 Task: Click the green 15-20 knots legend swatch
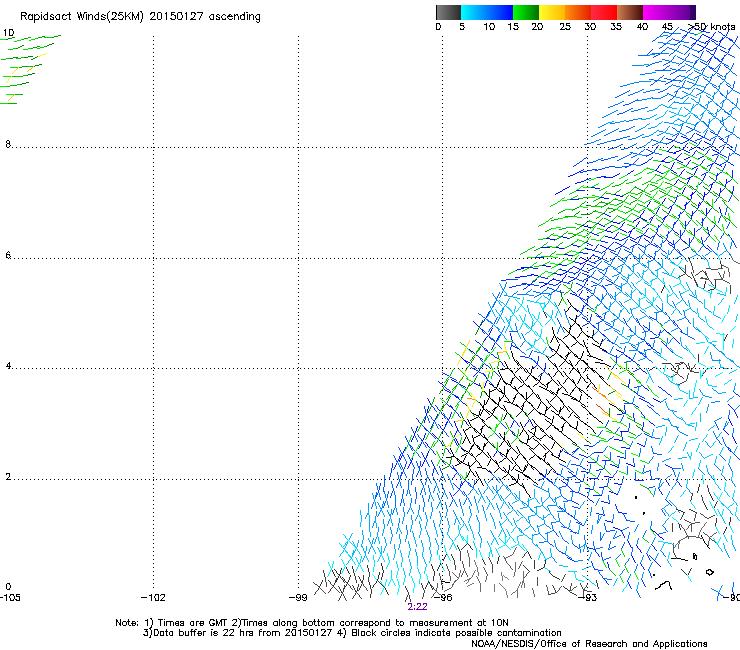tap(526, 12)
